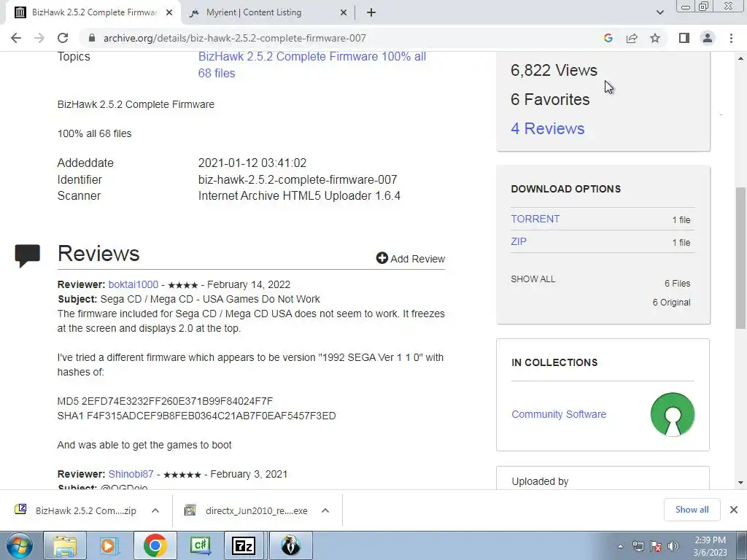Screen dimensions: 747x560
Task: Click the scrollbar up arrow
Action: point(740,58)
